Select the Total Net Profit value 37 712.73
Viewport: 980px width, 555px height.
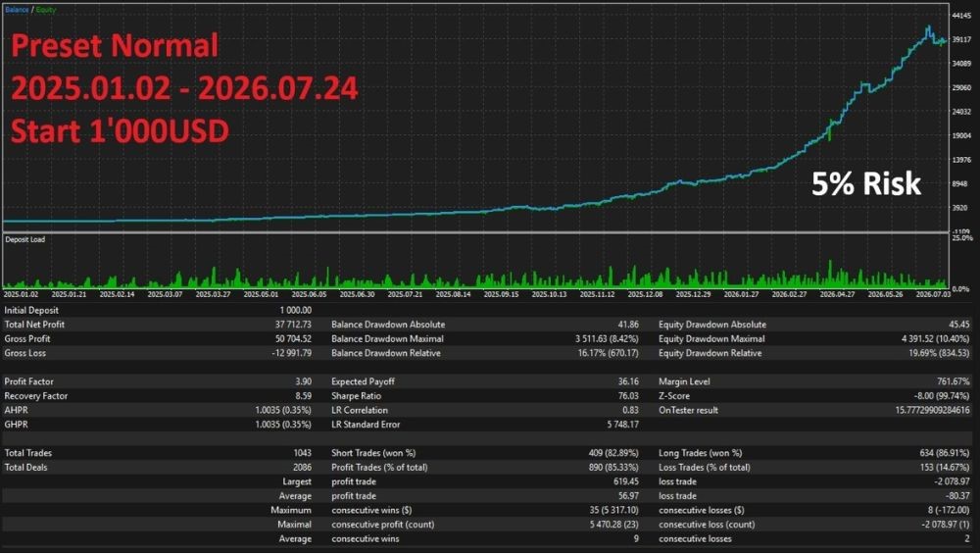[x=294, y=325]
